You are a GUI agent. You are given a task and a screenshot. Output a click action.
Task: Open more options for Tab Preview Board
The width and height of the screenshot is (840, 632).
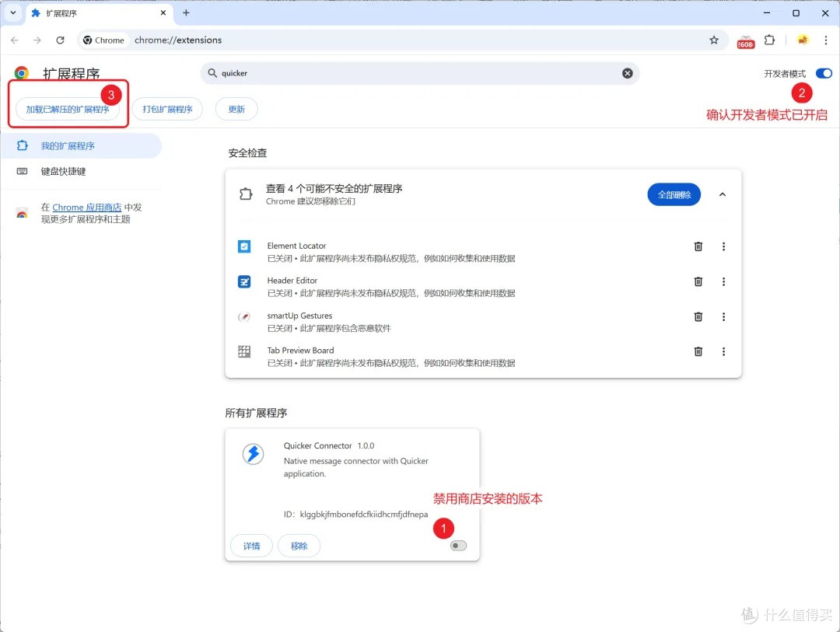coord(723,351)
